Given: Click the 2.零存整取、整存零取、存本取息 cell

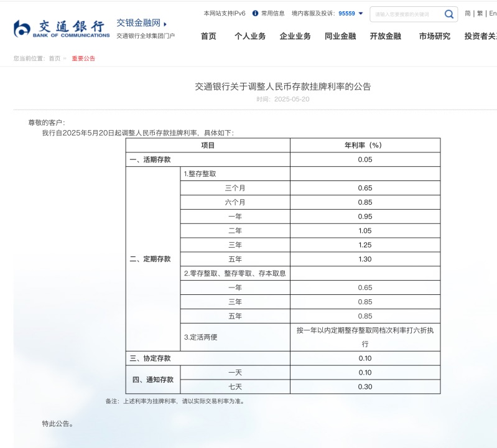Looking at the screenshot, I should 235,273.
